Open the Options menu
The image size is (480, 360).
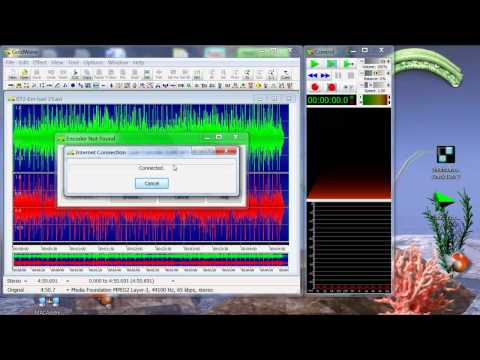93,62
